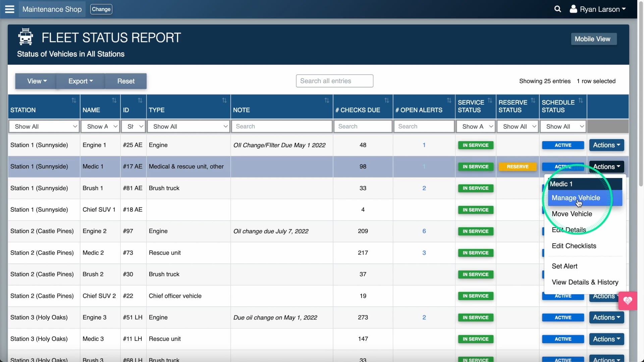
Task: Sort the STATION column with its sort icon
Action: 74,100
